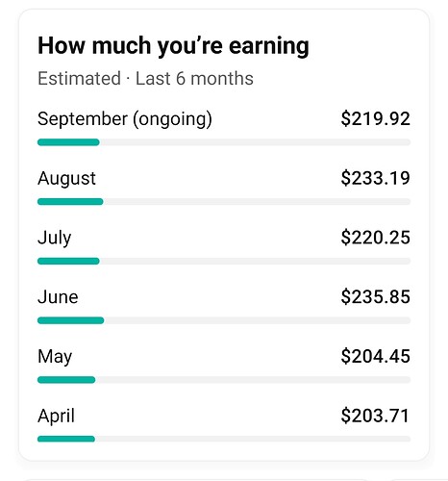
Task: Click the $219.92 September amount
Action: click(x=376, y=118)
